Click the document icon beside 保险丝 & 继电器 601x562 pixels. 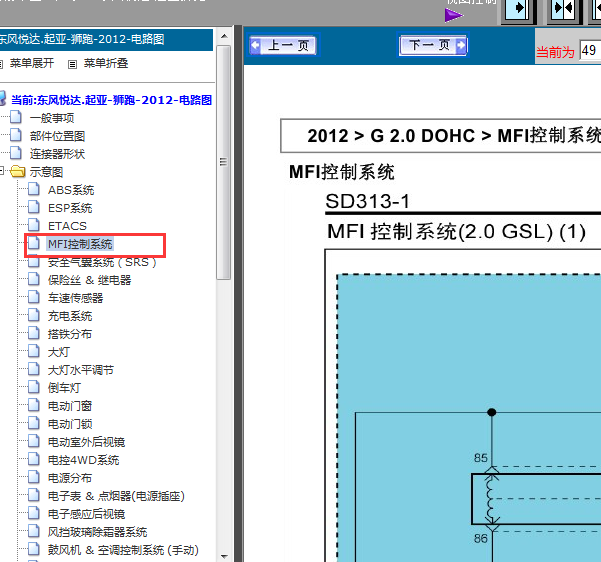click(x=34, y=279)
